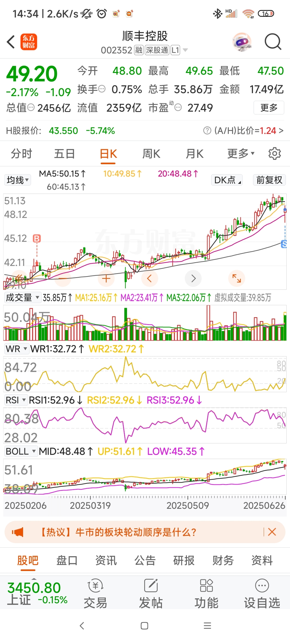Tap the total market value info icon
The width and height of the screenshot is (290, 644).
coord(31,108)
